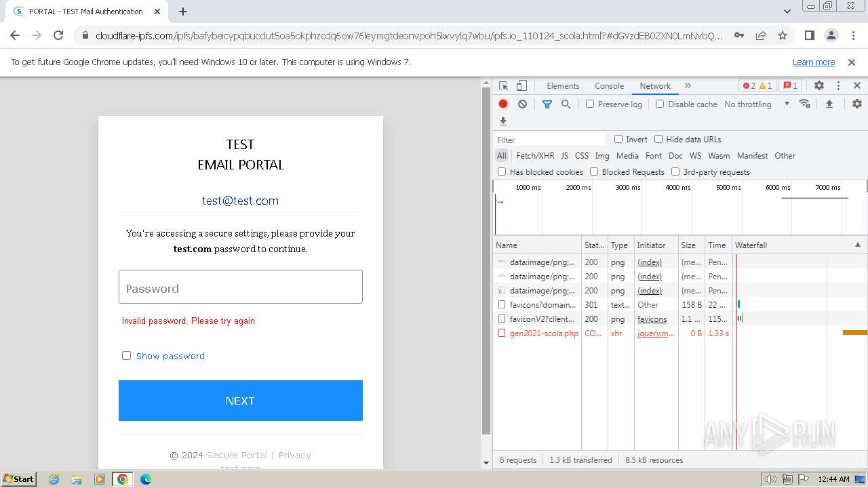The image size is (868, 488).
Task: Open DevTools customize menu (three dots)
Action: (x=838, y=86)
